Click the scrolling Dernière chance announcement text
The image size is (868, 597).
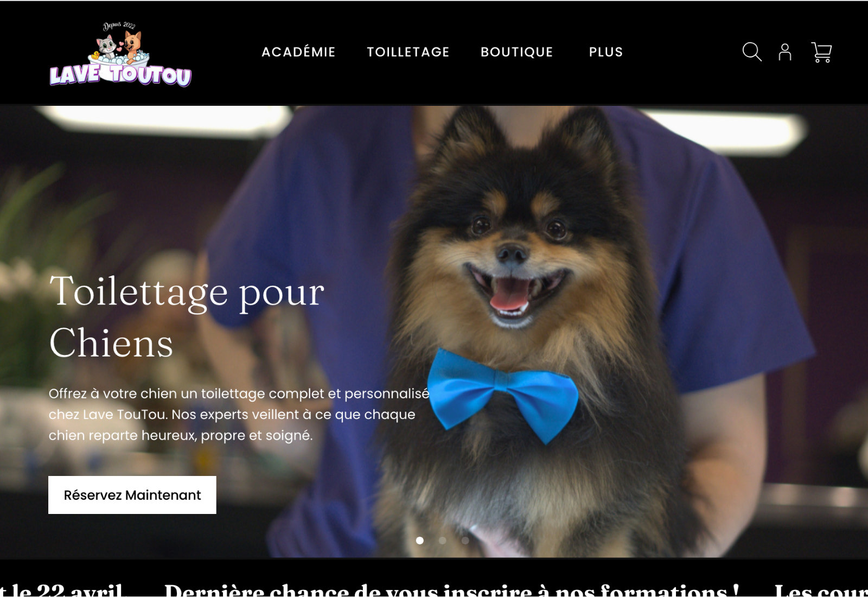coord(452,589)
